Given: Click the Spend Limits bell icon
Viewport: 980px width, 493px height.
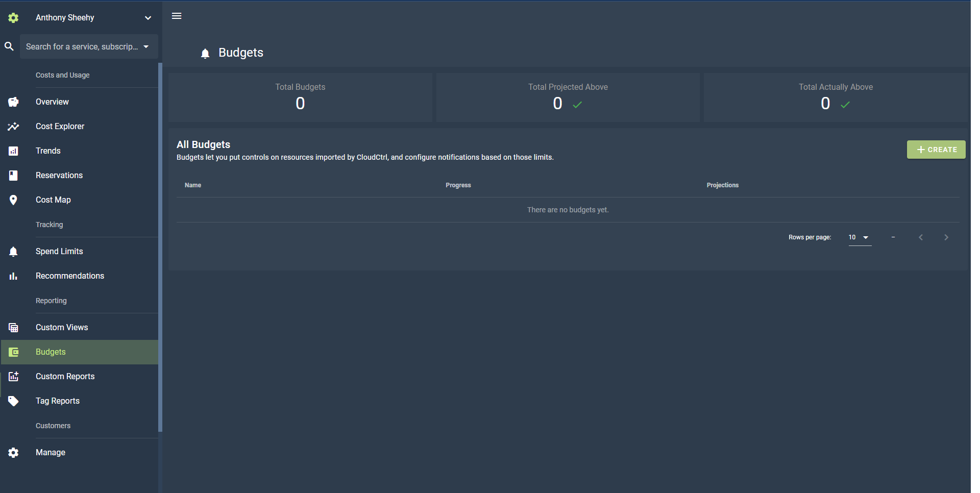Looking at the screenshot, I should [x=13, y=252].
